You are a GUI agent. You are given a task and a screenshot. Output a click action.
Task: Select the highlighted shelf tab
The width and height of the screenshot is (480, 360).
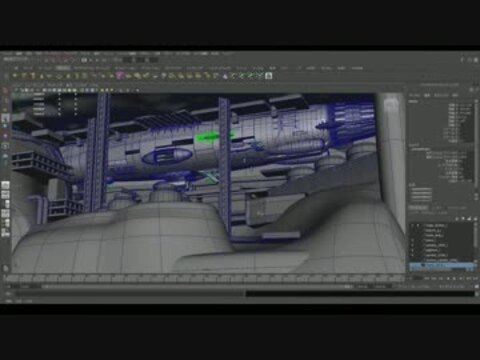pos(63,68)
